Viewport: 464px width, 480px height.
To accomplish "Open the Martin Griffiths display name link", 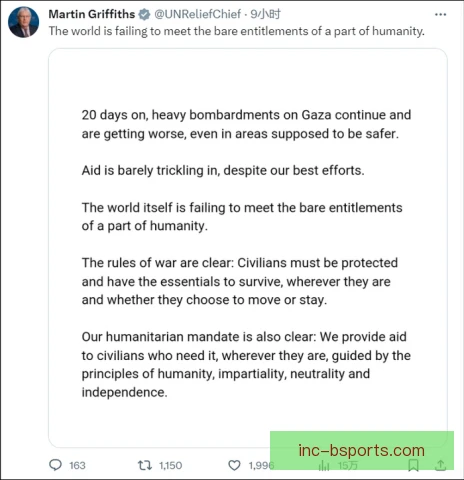I will click(x=92, y=14).
